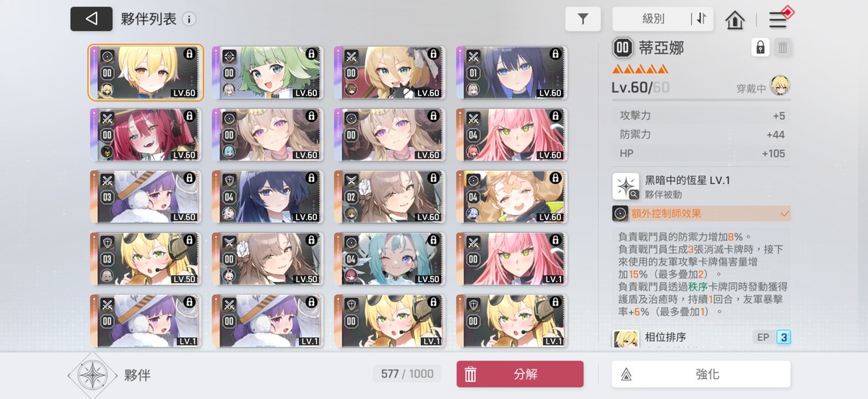
Task: Expand the 相位排序 skill entry
Action: coord(701,339)
